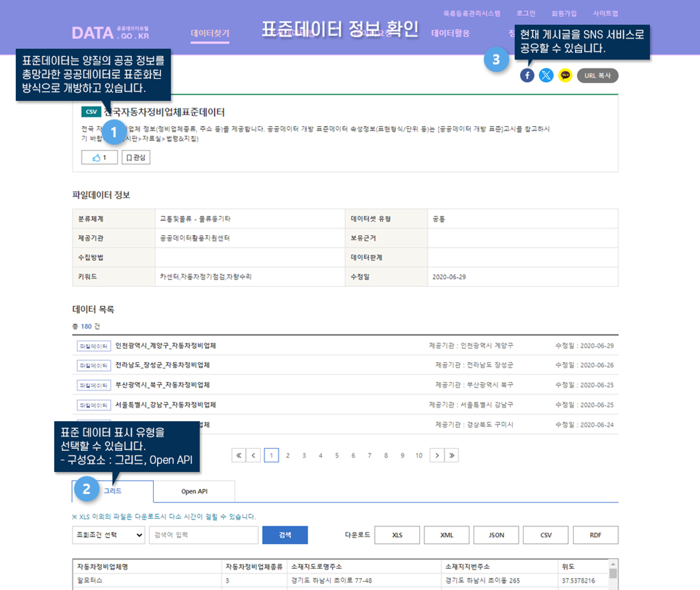Click the 검색어 입력 search field

click(x=203, y=535)
